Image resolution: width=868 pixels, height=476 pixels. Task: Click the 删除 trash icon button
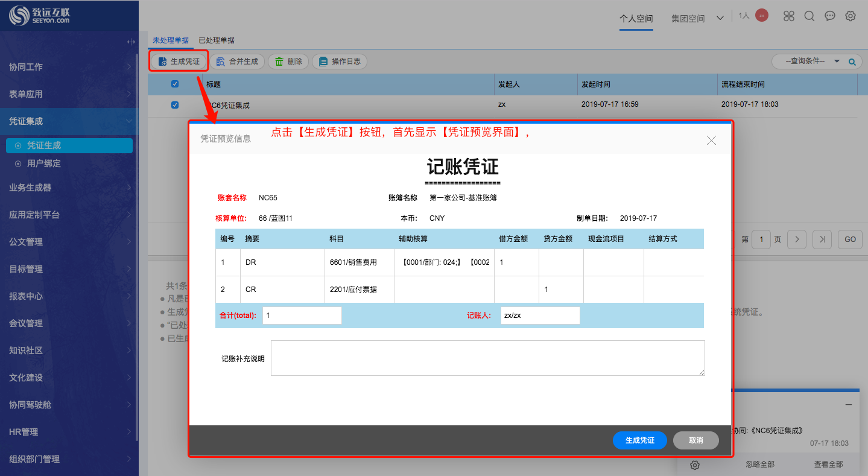(288, 62)
